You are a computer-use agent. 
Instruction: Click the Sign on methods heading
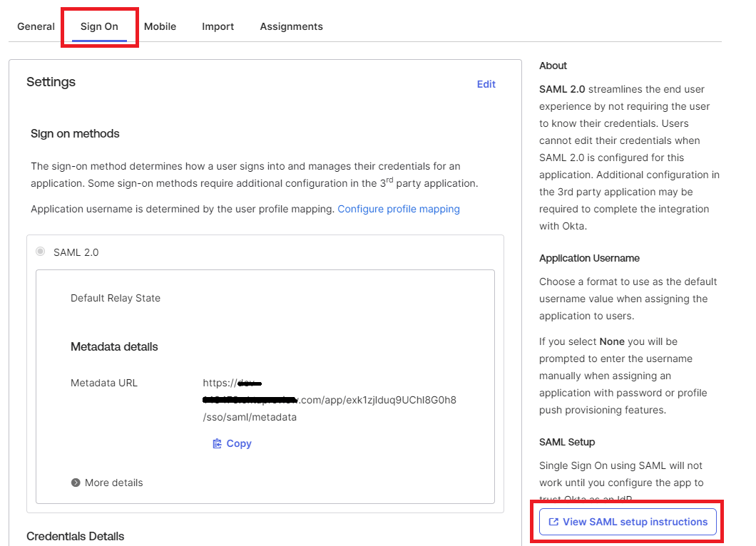(75, 133)
